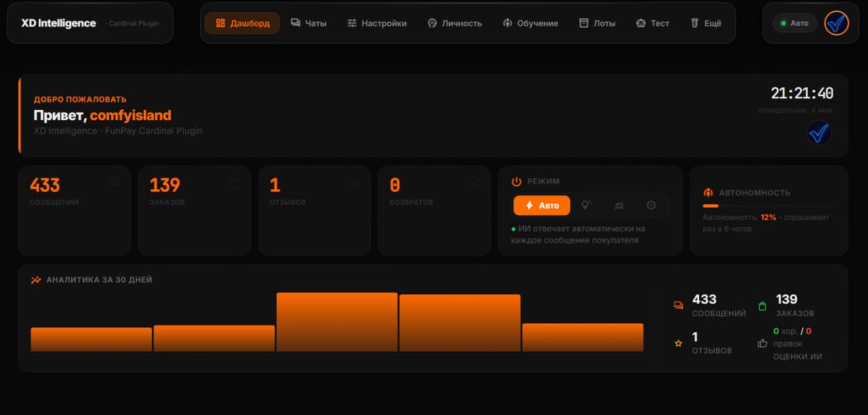This screenshot has width=868, height=415.
Task: Select the Авто lightning mode
Action: point(542,205)
